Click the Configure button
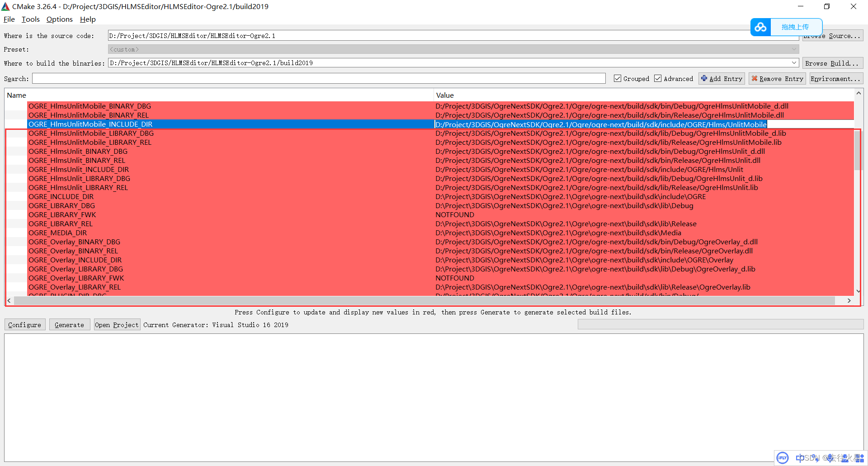 [x=25, y=325]
